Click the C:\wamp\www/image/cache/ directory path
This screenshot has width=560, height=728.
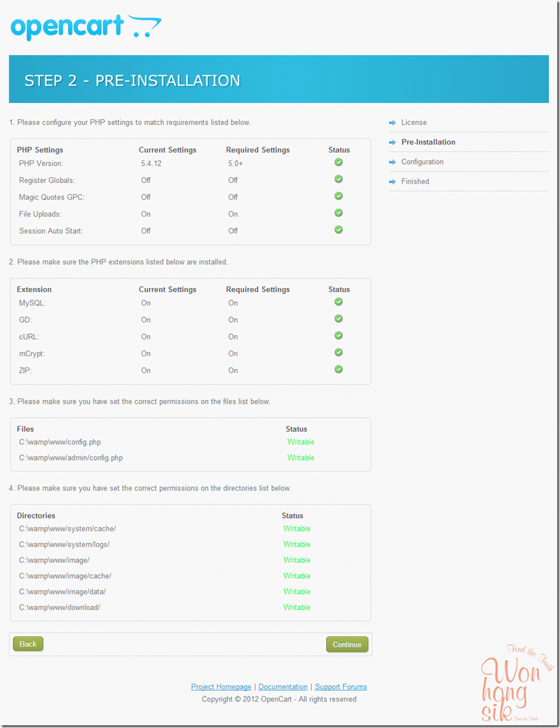click(65, 576)
